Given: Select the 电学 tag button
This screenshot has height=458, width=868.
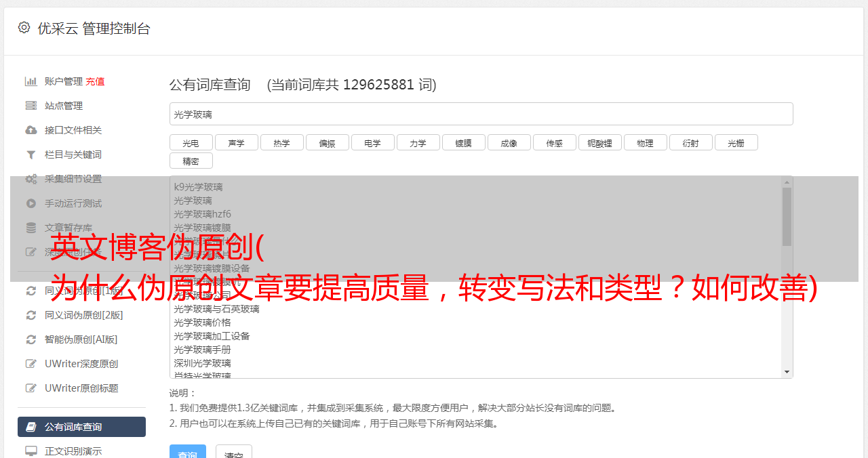Looking at the screenshot, I should tap(373, 142).
